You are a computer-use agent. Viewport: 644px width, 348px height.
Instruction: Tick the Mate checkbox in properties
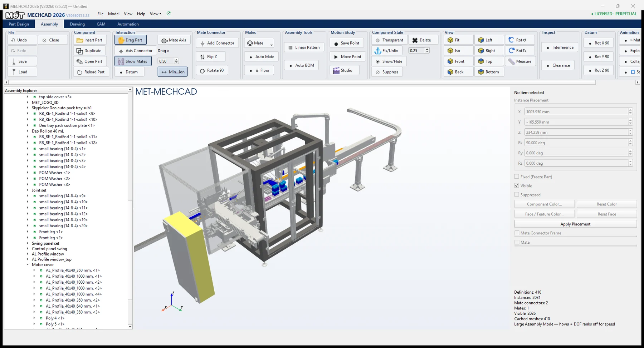517,242
